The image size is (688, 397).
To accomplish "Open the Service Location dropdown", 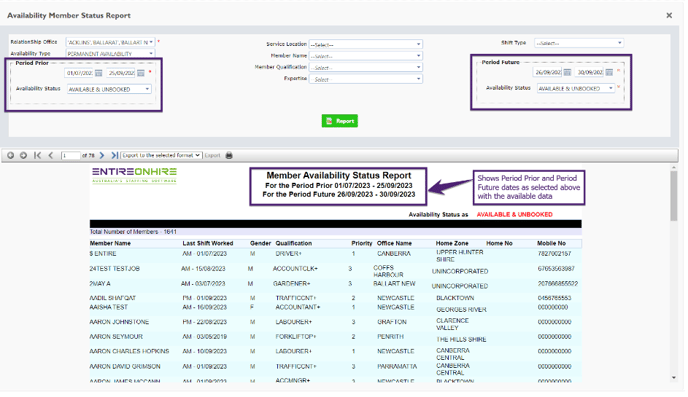I will (366, 44).
